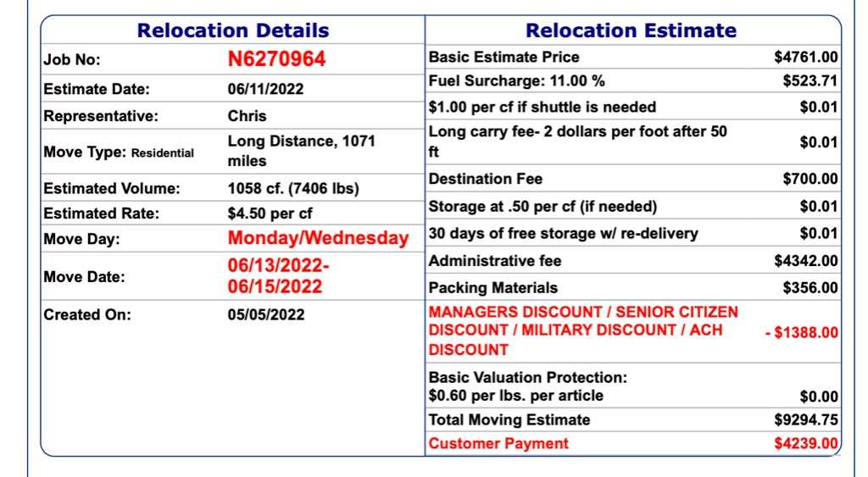Screen dimensions: 868x477
Task: Click the Customer Payment amount $4239.00
Action: tap(806, 443)
